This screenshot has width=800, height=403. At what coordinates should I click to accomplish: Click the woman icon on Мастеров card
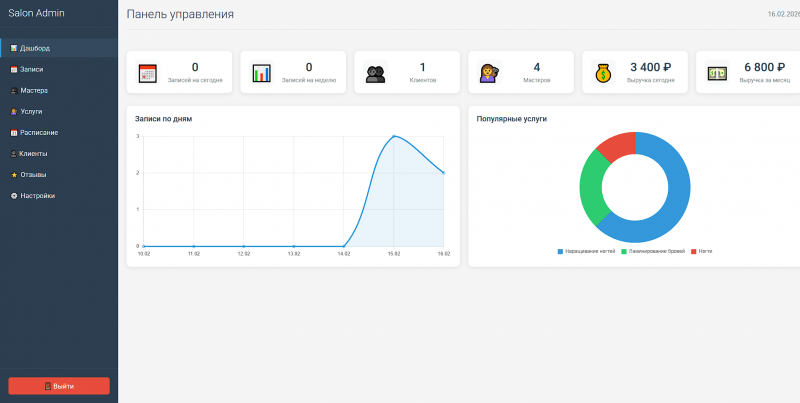(489, 73)
